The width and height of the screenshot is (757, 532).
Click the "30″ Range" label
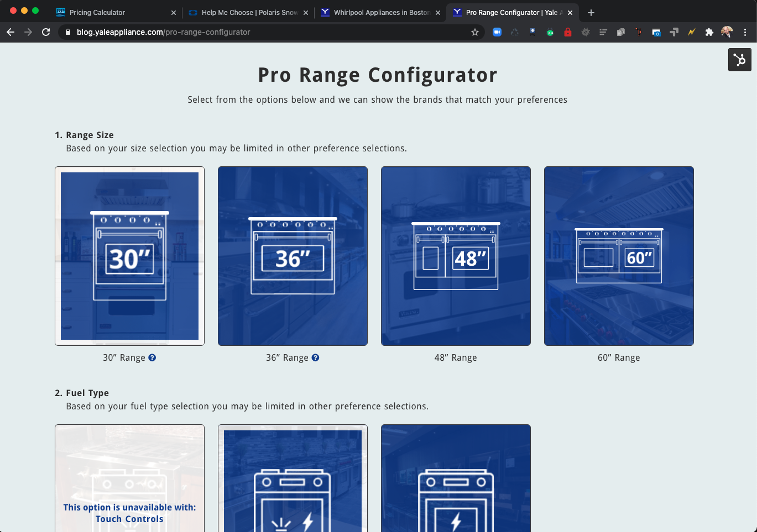click(124, 358)
